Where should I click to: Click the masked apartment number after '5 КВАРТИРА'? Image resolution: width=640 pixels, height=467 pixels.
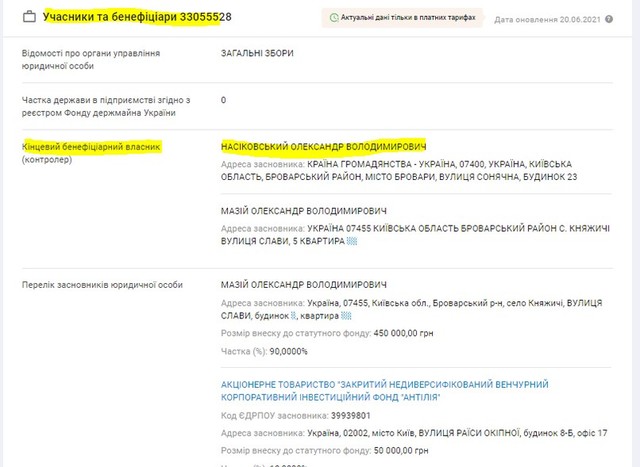[351, 241]
